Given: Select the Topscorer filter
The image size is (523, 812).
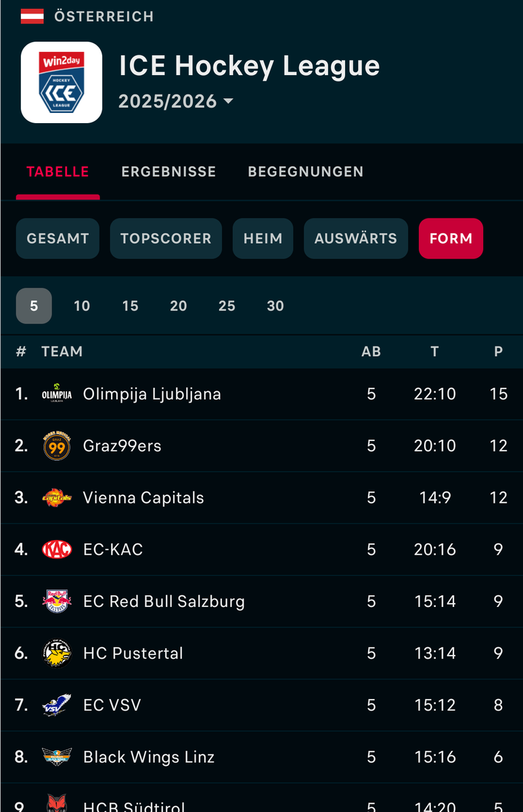Looking at the screenshot, I should tap(166, 238).
